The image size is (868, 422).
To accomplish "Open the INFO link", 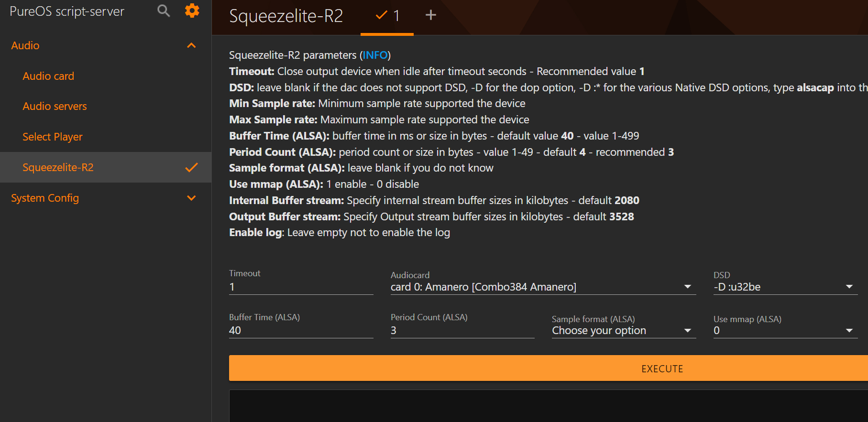I will click(x=375, y=55).
